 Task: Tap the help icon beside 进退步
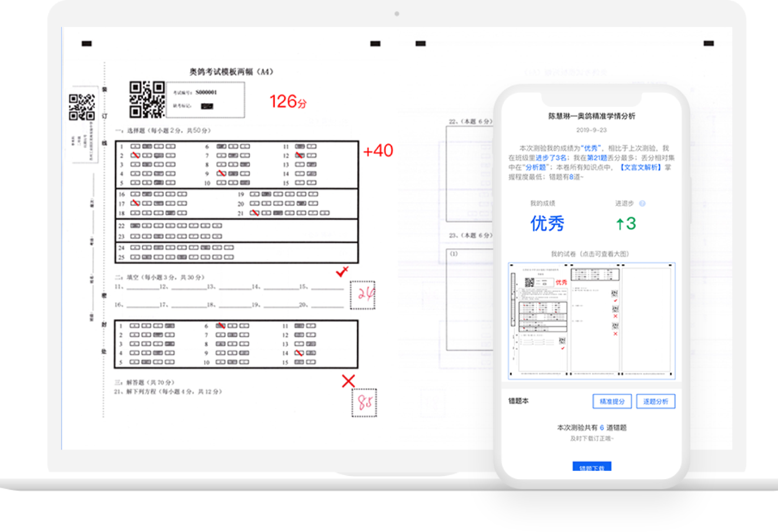tap(642, 203)
